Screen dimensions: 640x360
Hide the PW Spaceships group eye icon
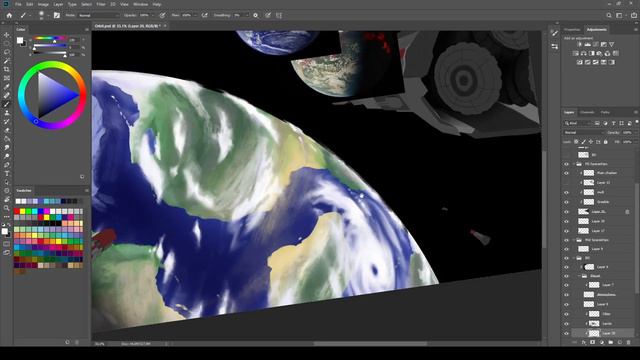tap(566, 240)
